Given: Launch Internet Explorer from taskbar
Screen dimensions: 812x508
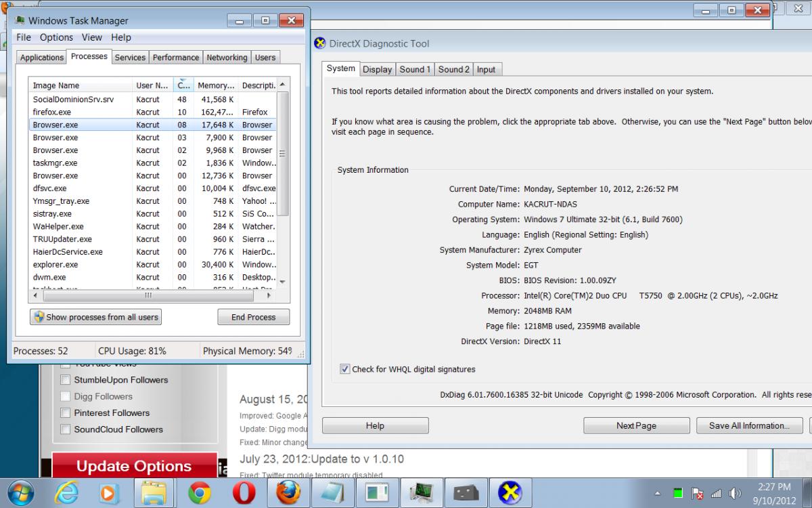Looking at the screenshot, I should pos(66,493).
